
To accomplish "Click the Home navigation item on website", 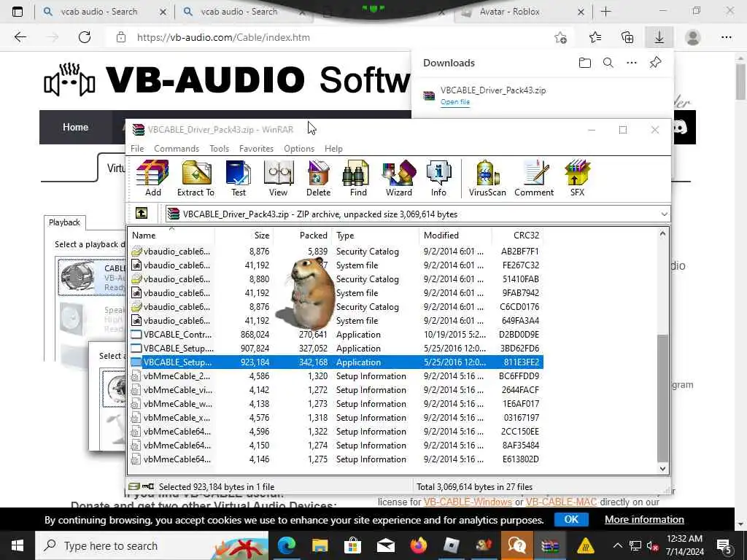I will click(75, 127).
